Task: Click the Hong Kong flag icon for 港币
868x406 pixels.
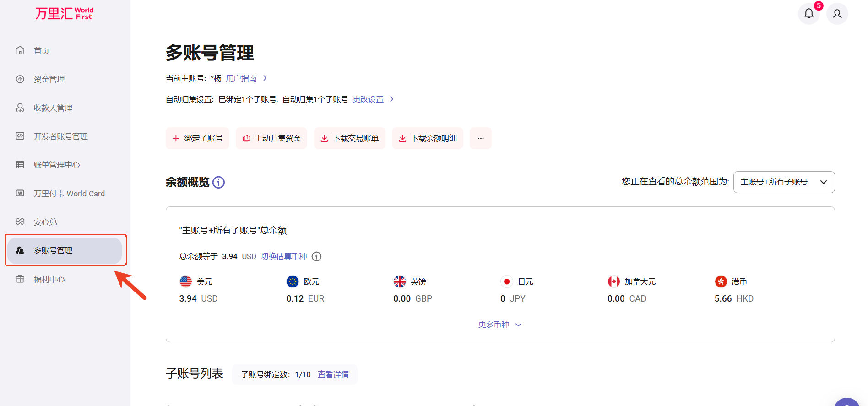Action: click(721, 281)
